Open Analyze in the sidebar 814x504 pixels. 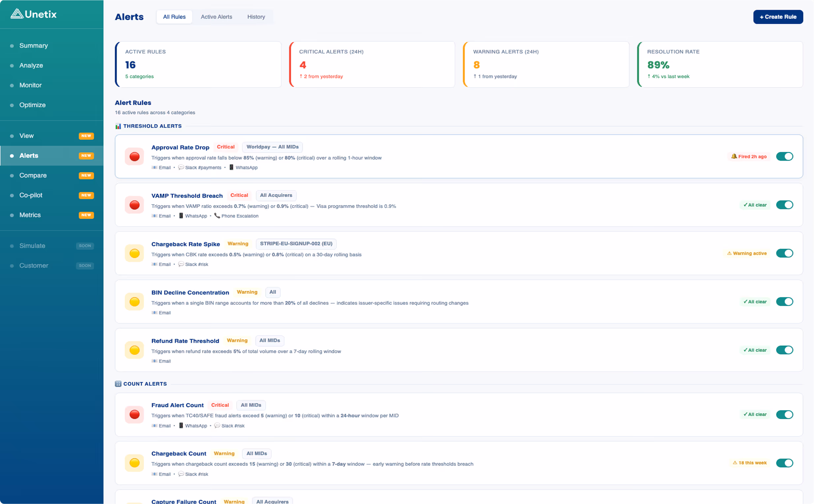[52, 65]
